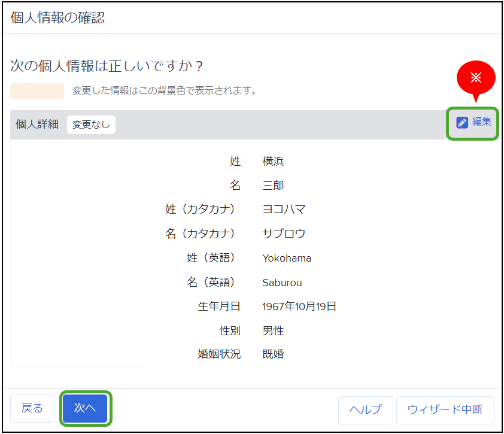504x434 pixels.
Task: Click the 個人情報の確認 dialog title
Action: (57, 18)
